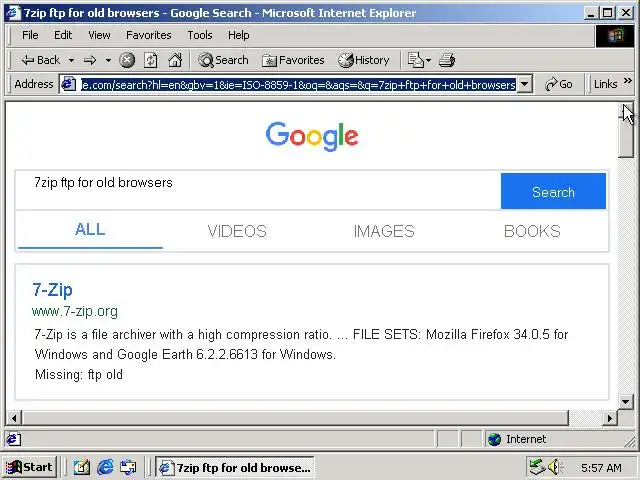Select the ALL results tab
This screenshot has height=480, width=640.
[90, 230]
